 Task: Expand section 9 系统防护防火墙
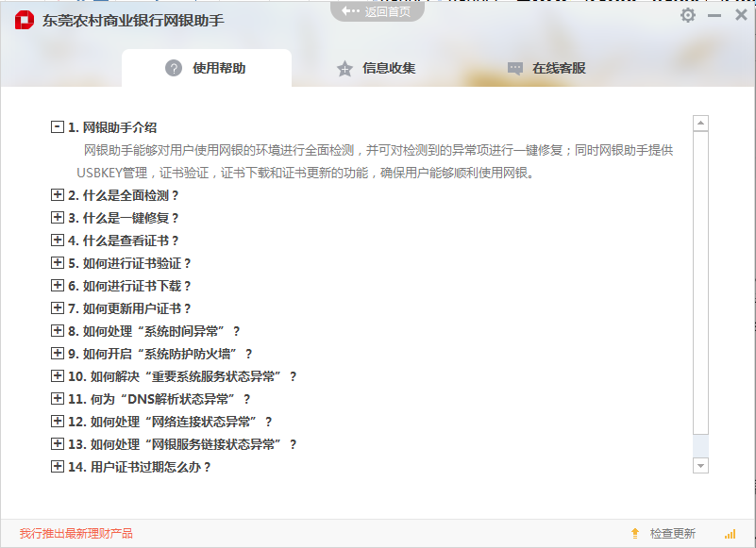click(58, 354)
